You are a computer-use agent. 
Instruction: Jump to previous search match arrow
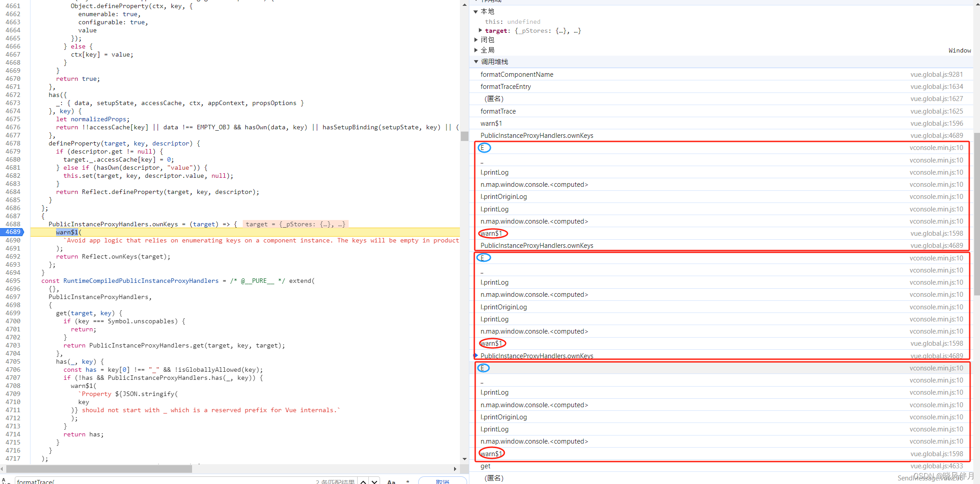pyautogui.click(x=363, y=481)
